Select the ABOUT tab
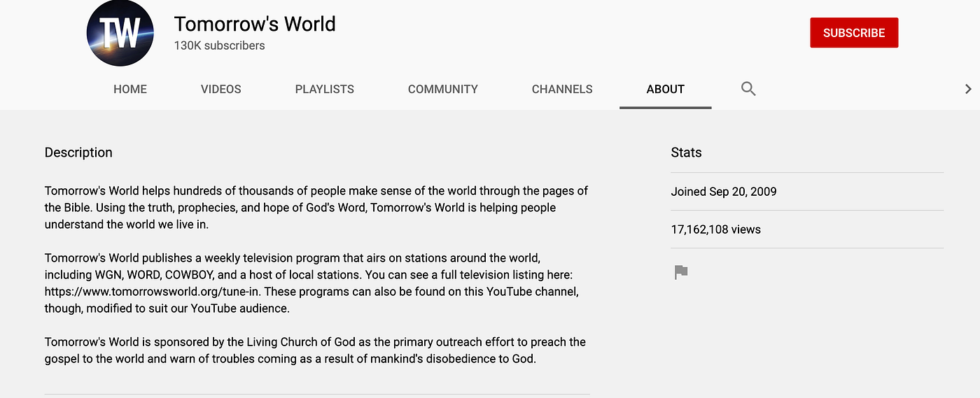The width and height of the screenshot is (980, 398). click(x=666, y=89)
